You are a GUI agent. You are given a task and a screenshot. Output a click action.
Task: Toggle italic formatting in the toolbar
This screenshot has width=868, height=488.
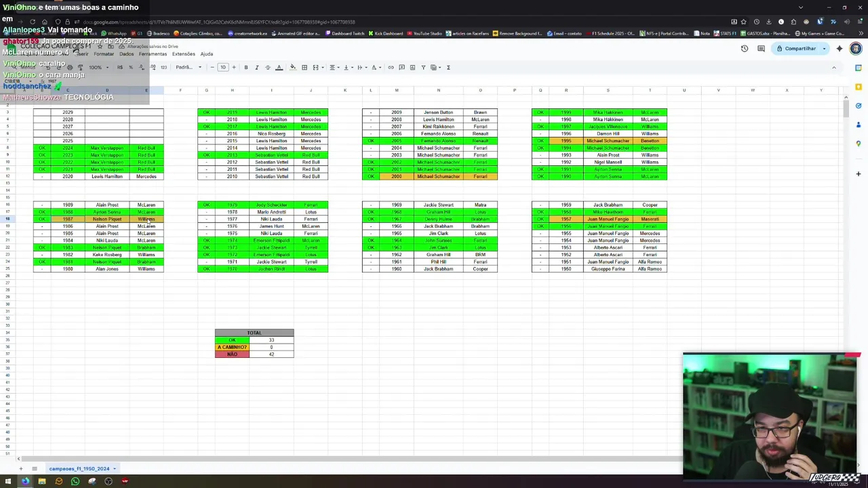(x=256, y=67)
